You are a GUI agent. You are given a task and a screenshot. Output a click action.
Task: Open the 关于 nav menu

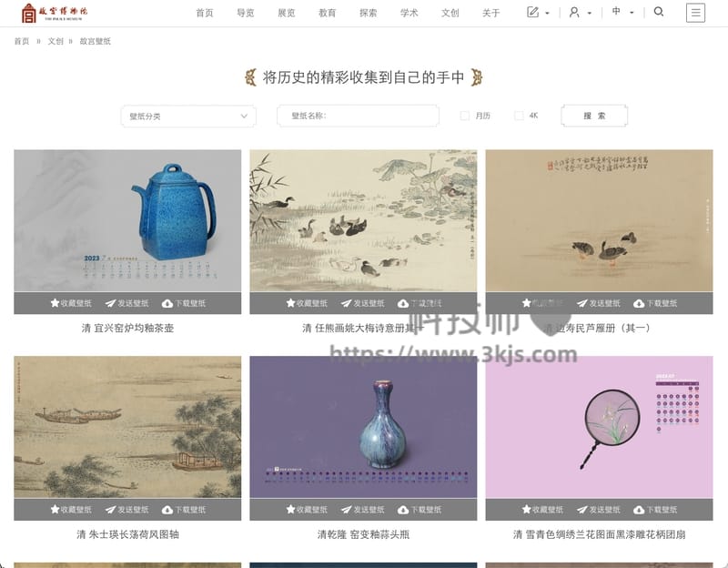click(x=490, y=13)
